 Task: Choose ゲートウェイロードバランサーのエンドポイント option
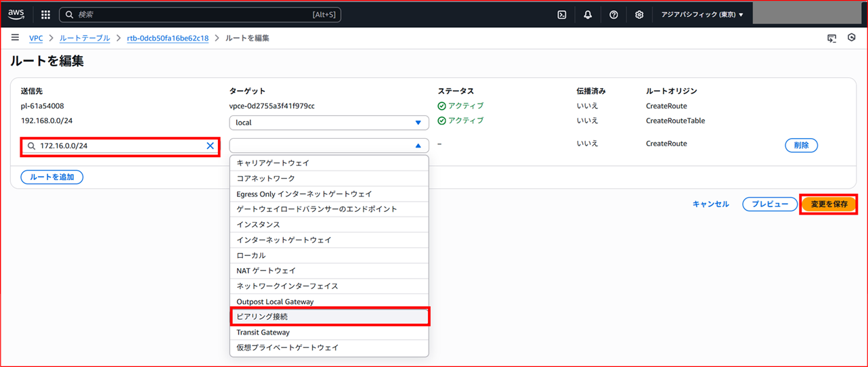(x=329, y=209)
